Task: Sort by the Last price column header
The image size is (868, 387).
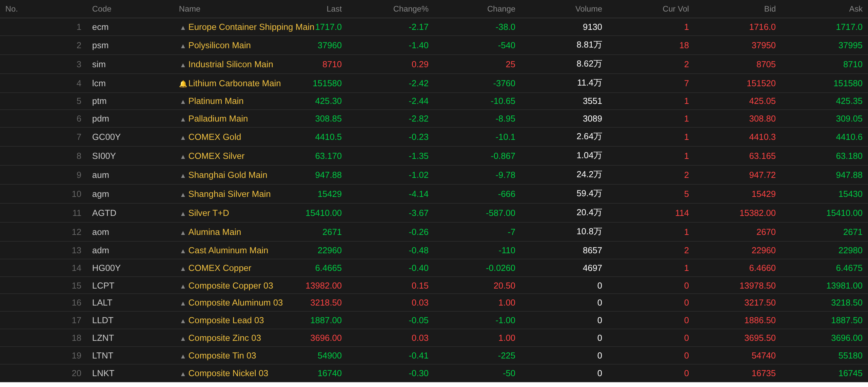Action: pyautogui.click(x=334, y=9)
